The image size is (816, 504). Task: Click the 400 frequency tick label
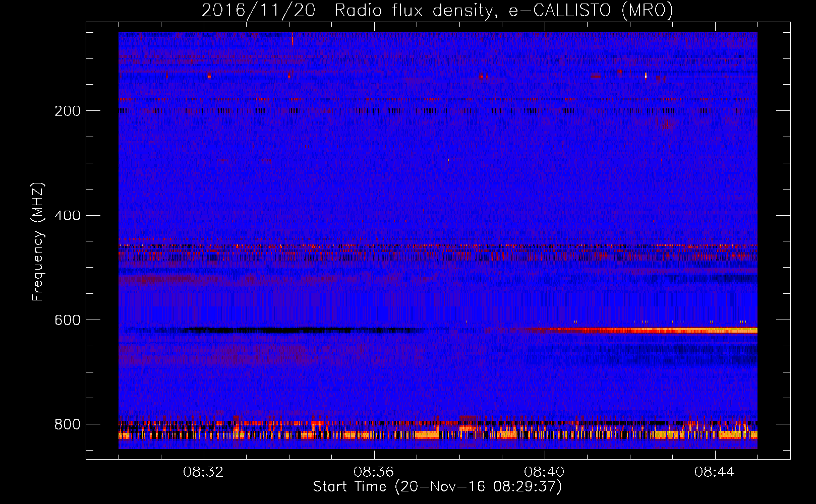tap(68, 215)
